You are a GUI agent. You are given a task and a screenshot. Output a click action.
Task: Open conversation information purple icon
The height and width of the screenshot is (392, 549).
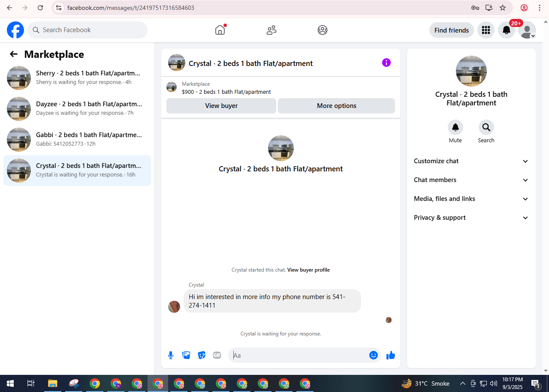[x=386, y=63]
